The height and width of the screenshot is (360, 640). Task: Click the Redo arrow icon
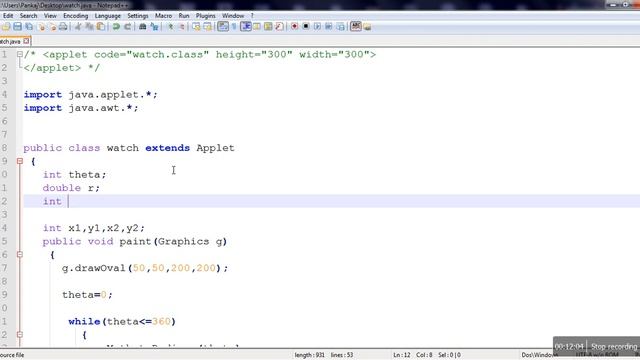coord(127,27)
